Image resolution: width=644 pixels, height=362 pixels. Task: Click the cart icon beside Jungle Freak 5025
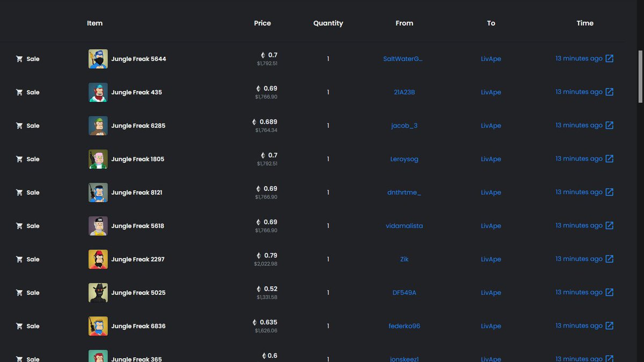pos(20,292)
